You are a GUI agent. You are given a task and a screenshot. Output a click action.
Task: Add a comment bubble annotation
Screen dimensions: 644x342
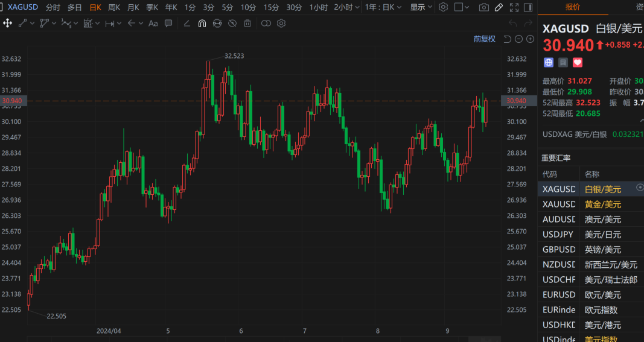[168, 24]
